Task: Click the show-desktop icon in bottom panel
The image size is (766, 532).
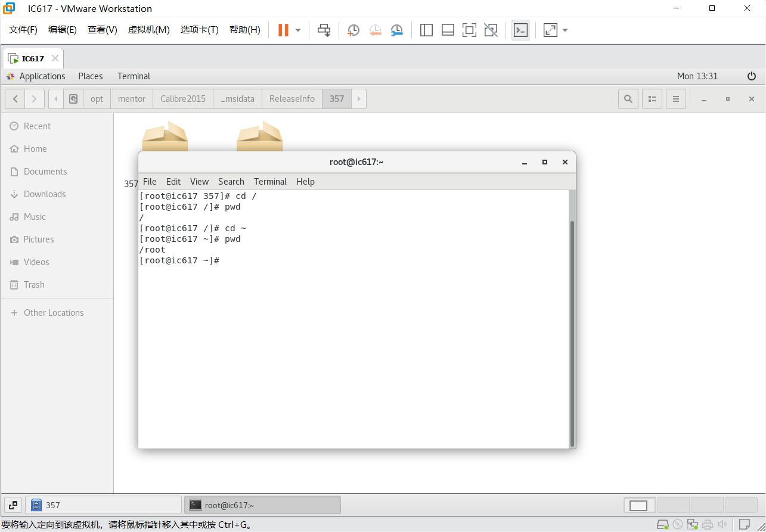Action: [13, 505]
